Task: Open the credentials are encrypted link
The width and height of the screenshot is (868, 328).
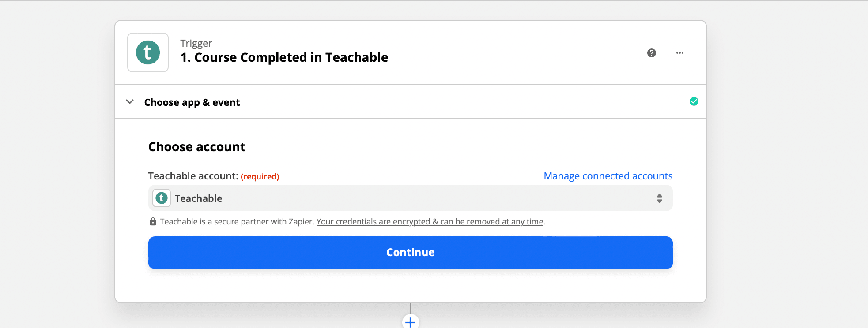Action: tap(430, 221)
